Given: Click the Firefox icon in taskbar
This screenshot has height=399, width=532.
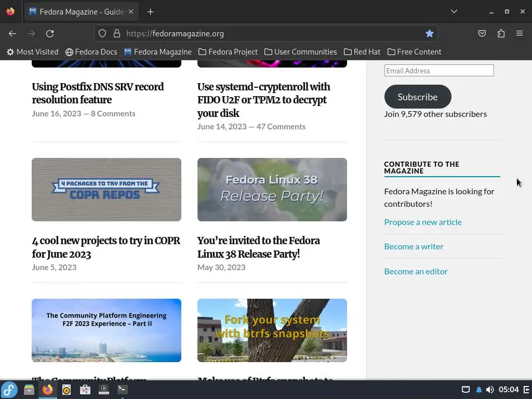Looking at the screenshot, I should click(48, 390).
